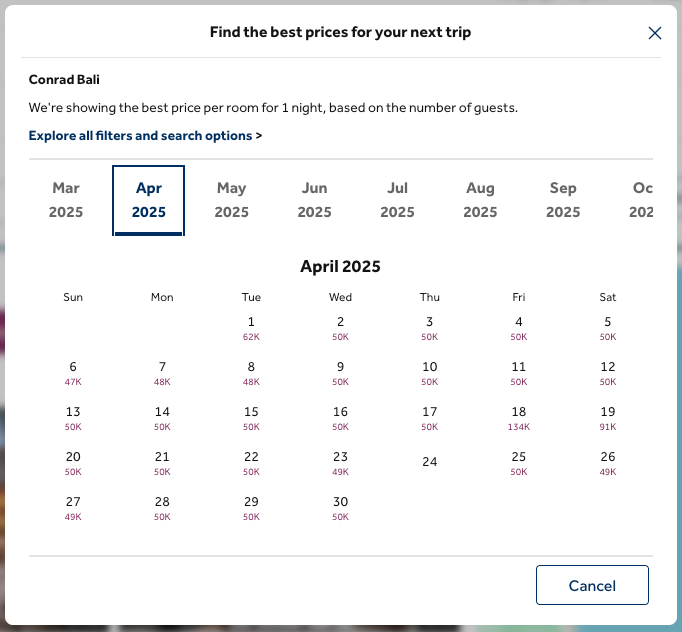This screenshot has height=632, width=682.
Task: Pick April 23 priced 49K
Action: 340,463
